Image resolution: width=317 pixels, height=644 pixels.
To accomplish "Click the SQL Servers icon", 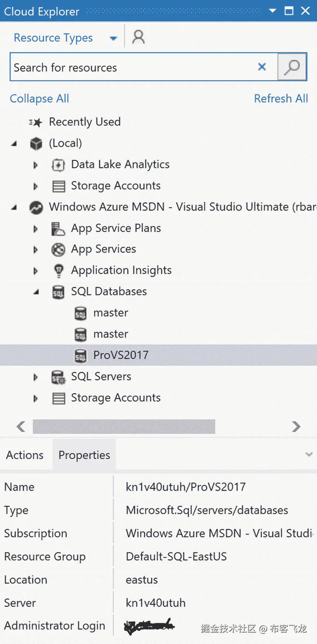I will point(58,377).
